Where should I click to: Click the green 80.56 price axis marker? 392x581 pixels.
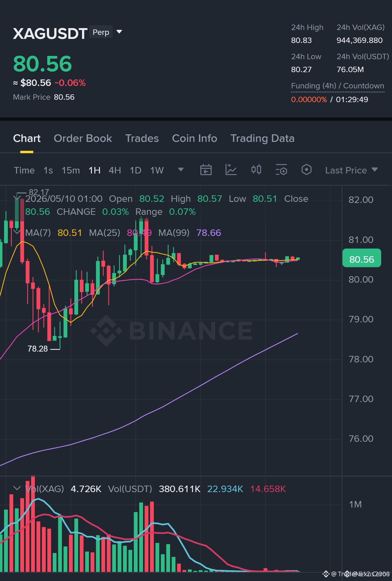pyautogui.click(x=362, y=258)
